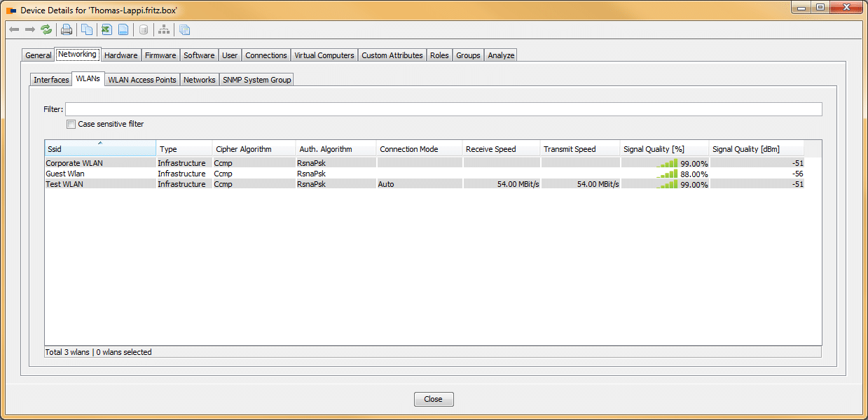Click the print icon in toolbar

[x=67, y=29]
